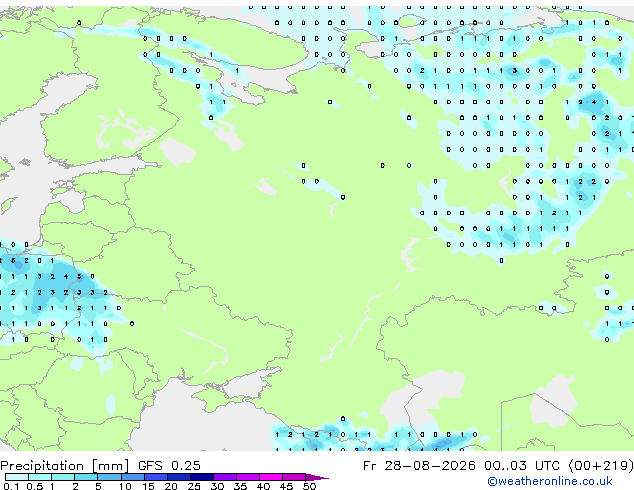This screenshot has height=490, width=634.
Task: Select the 40 to 45 mm magenta swatch
Action: [x=271, y=477]
